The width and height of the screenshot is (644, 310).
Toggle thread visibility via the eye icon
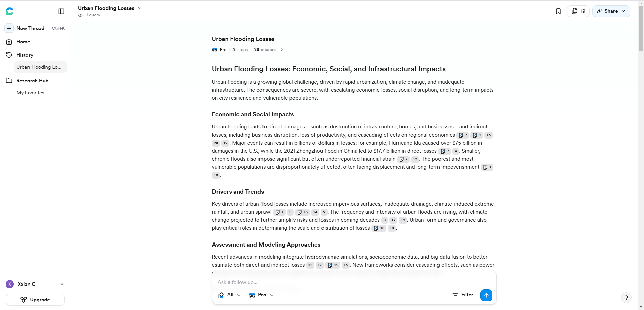[80, 15]
